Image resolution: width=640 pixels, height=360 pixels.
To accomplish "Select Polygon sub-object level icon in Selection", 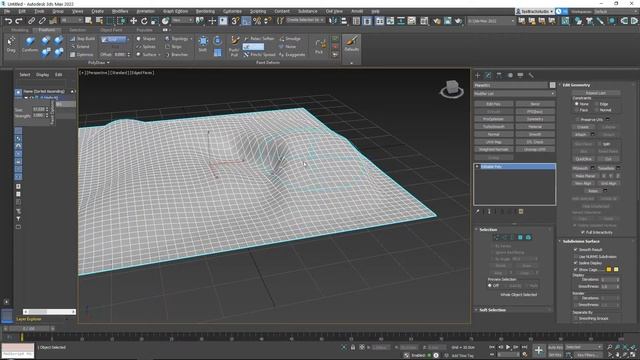I will (520, 237).
